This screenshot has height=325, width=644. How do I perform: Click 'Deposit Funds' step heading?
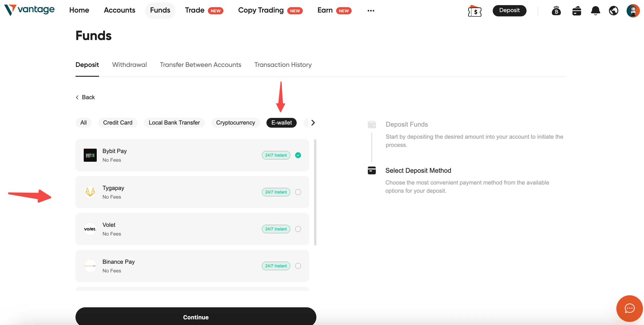tap(407, 124)
